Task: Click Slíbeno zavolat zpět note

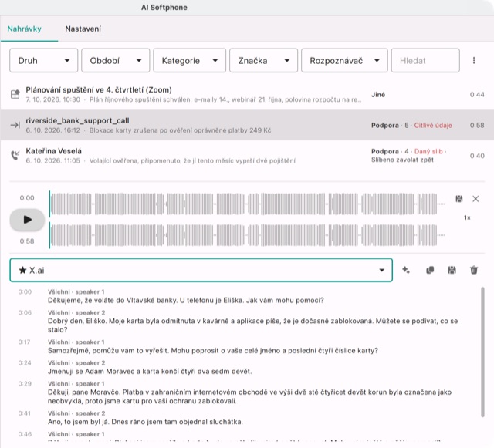Action: pyautogui.click(x=402, y=160)
